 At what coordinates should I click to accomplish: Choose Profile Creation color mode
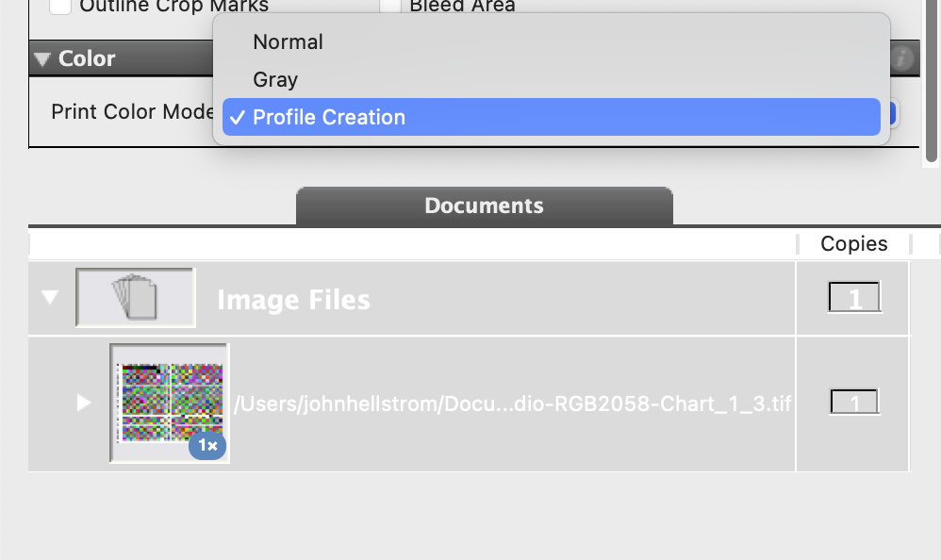point(327,117)
